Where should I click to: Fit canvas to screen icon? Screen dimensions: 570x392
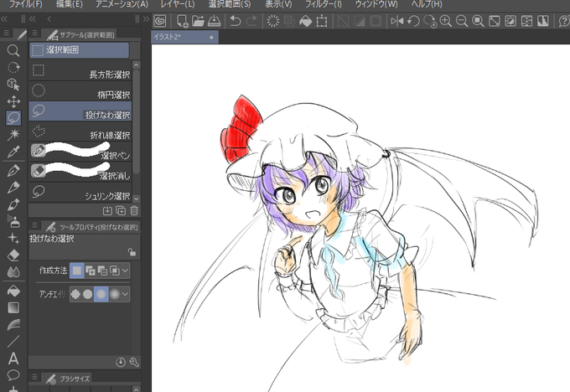[494, 21]
